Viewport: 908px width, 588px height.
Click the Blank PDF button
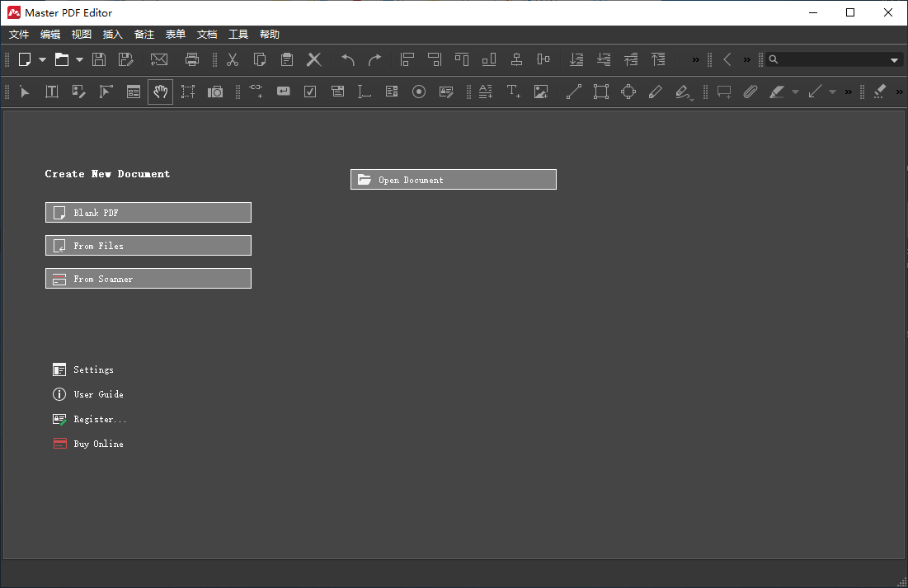tap(148, 213)
